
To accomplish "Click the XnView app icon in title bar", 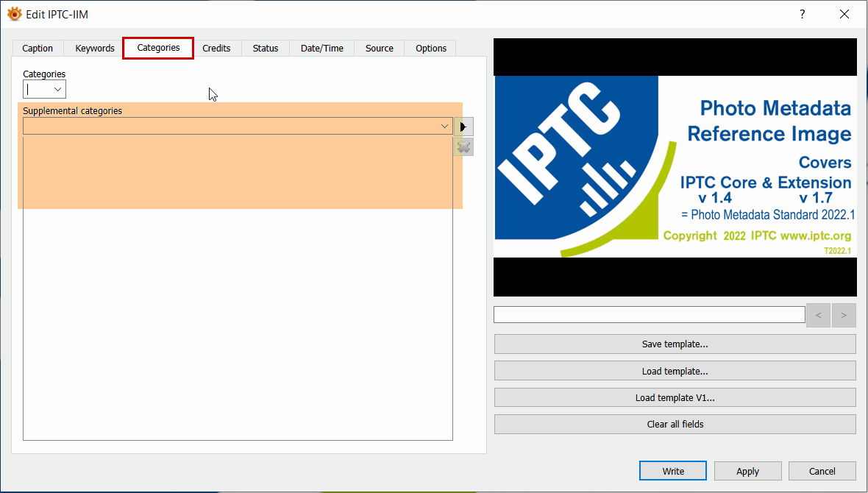I will (x=15, y=14).
